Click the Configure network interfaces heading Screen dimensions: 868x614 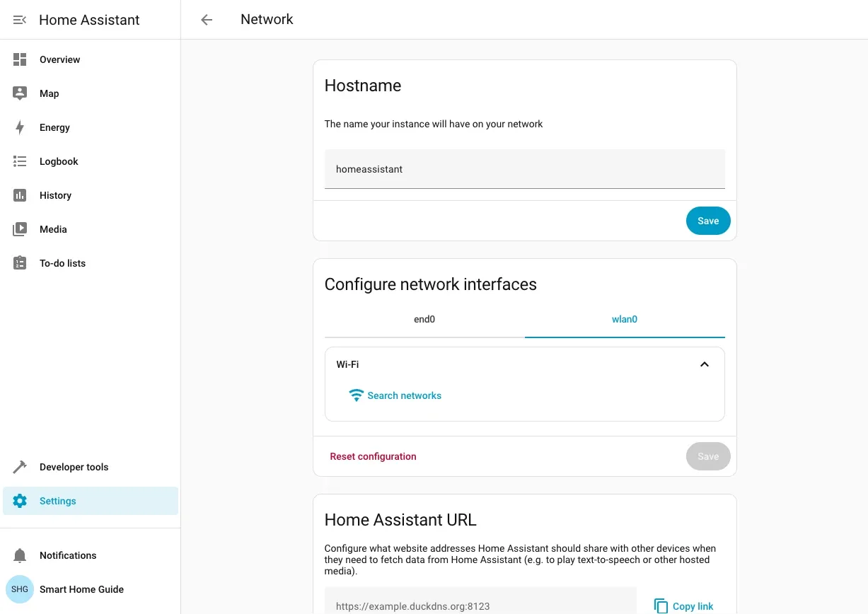click(x=431, y=284)
